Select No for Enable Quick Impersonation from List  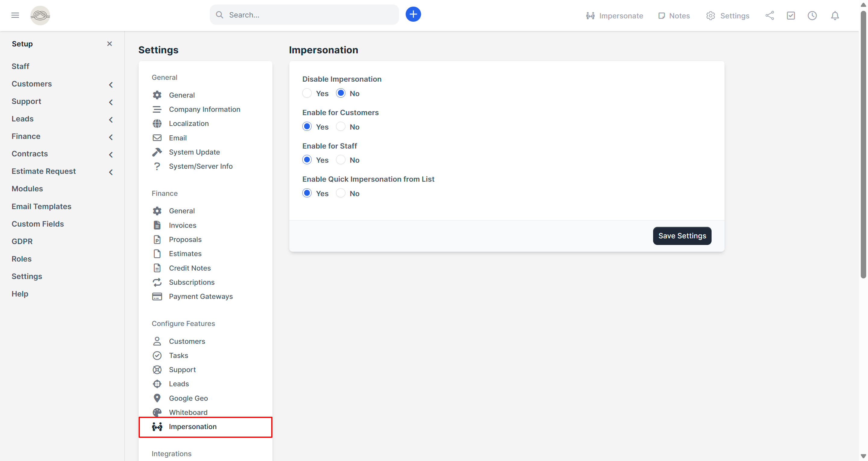[341, 193]
